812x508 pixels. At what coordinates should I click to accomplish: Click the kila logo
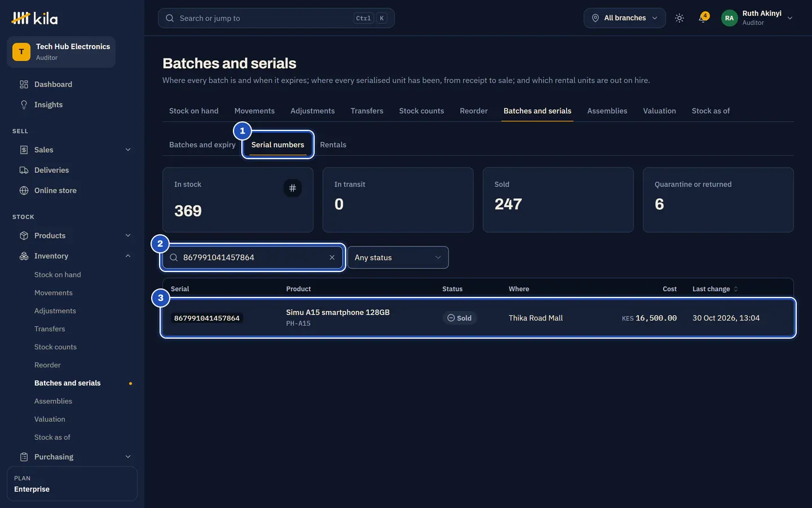click(x=34, y=19)
